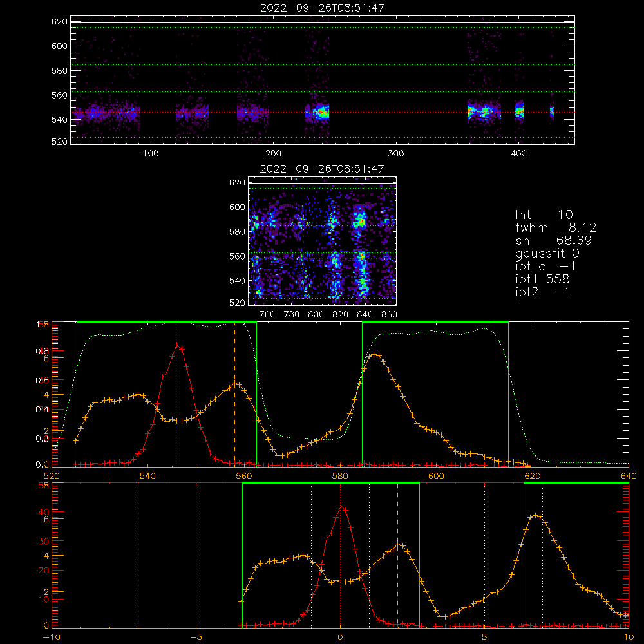Click the '640' x-axis label of the profile plot
Viewport: 644px width, 644px height.
coord(629,476)
